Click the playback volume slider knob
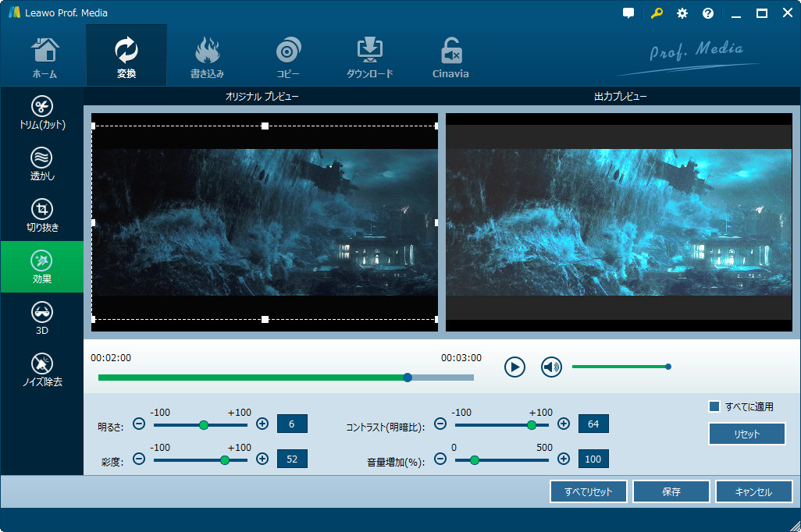Viewport: 801px width, 532px height. [668, 367]
